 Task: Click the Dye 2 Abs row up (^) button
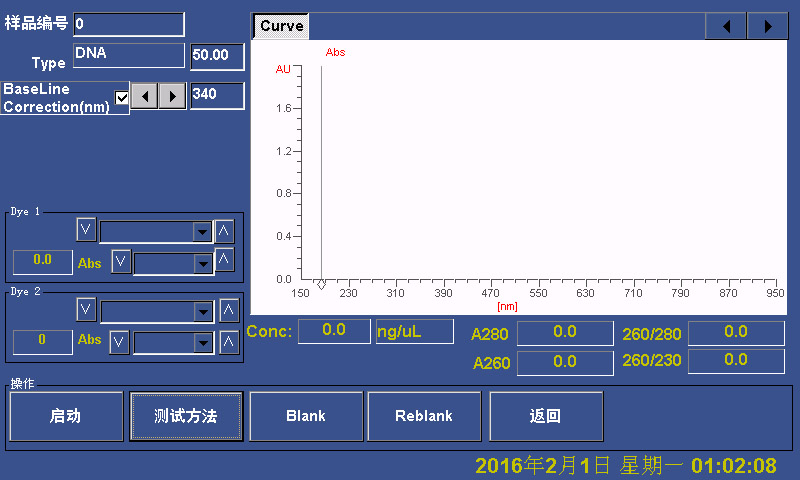point(229,342)
